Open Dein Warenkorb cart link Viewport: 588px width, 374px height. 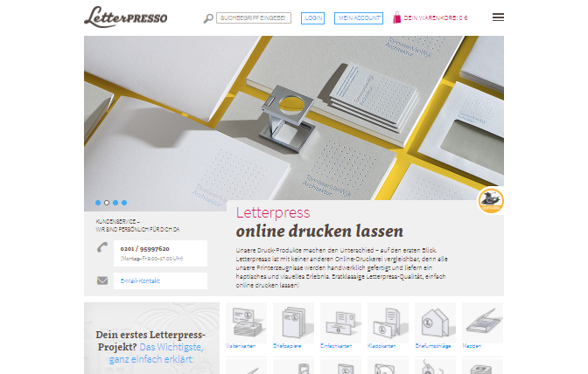pos(435,17)
